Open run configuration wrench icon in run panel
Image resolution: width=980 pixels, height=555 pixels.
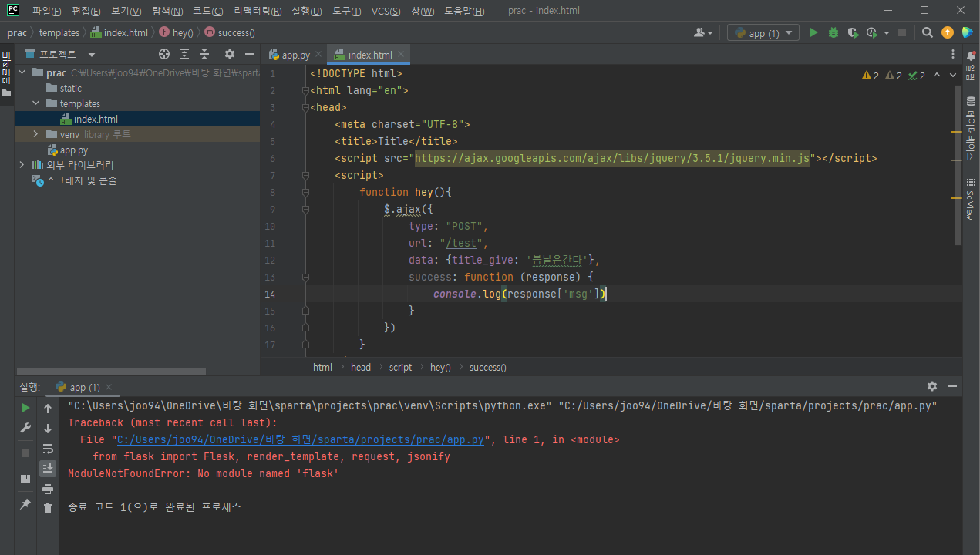pos(25,429)
